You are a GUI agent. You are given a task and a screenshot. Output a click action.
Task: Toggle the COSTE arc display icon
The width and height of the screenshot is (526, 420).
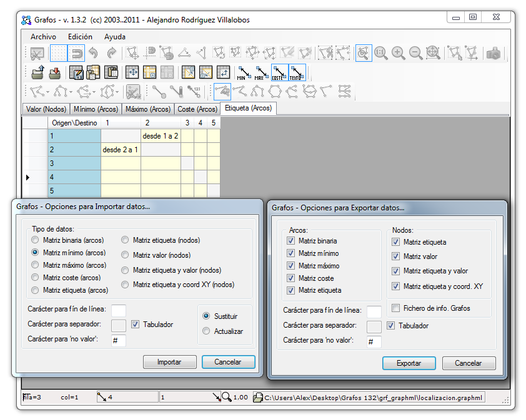coord(279,73)
